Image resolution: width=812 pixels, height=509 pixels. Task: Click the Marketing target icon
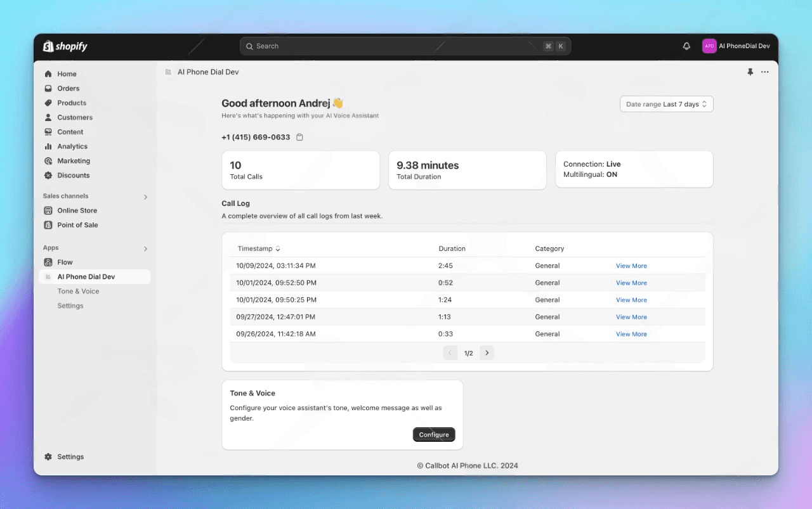click(48, 161)
